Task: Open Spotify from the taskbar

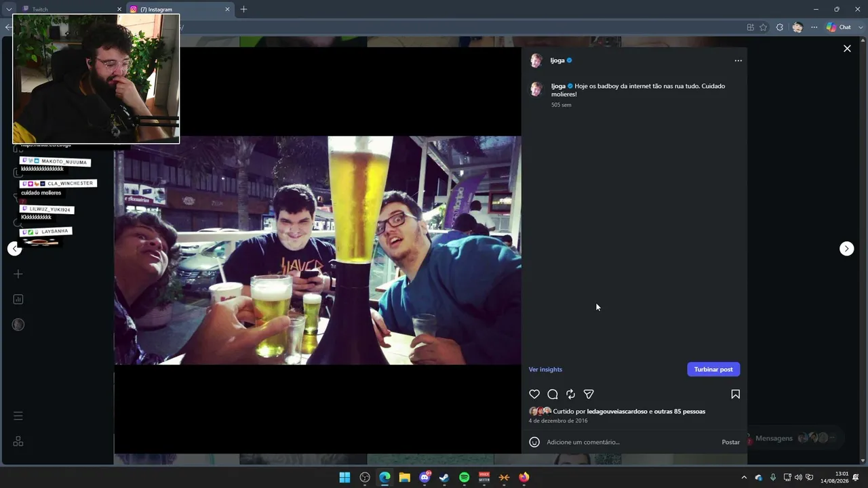Action: click(465, 477)
